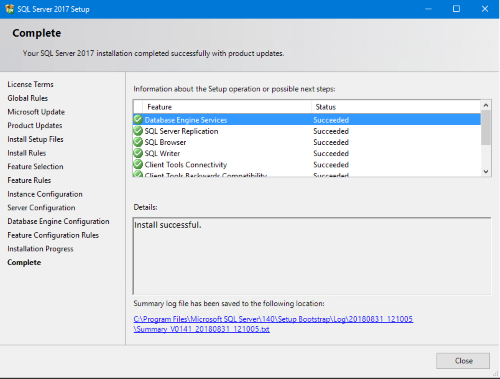Screen dimensions: 500x379
Task: Click the success icon next to SQL Browser
Action: click(x=138, y=142)
